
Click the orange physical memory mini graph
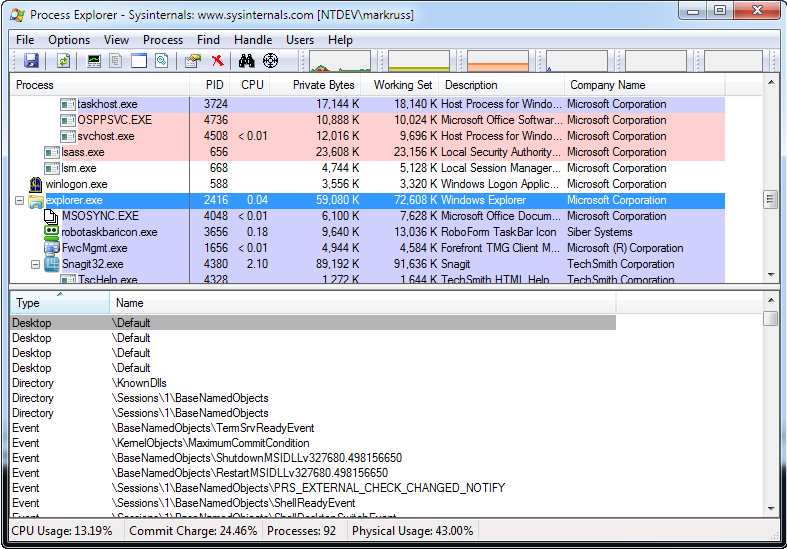click(498, 61)
